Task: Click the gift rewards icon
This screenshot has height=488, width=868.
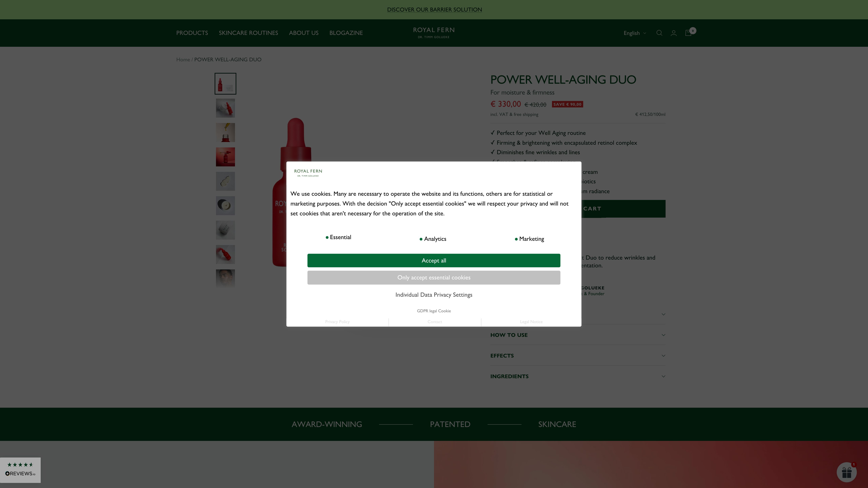Action: point(846,472)
